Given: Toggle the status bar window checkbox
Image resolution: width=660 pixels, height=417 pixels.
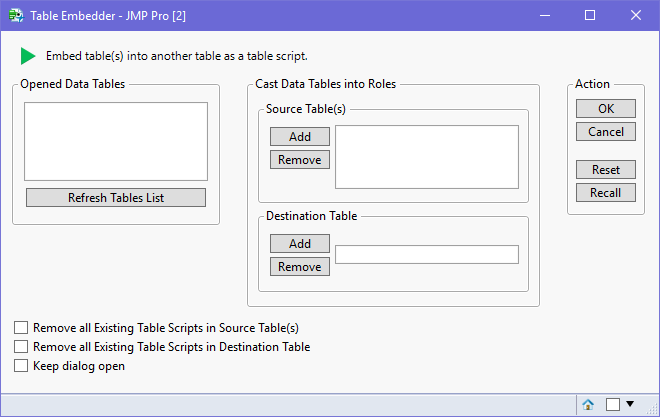Looking at the screenshot, I should coord(613,404).
